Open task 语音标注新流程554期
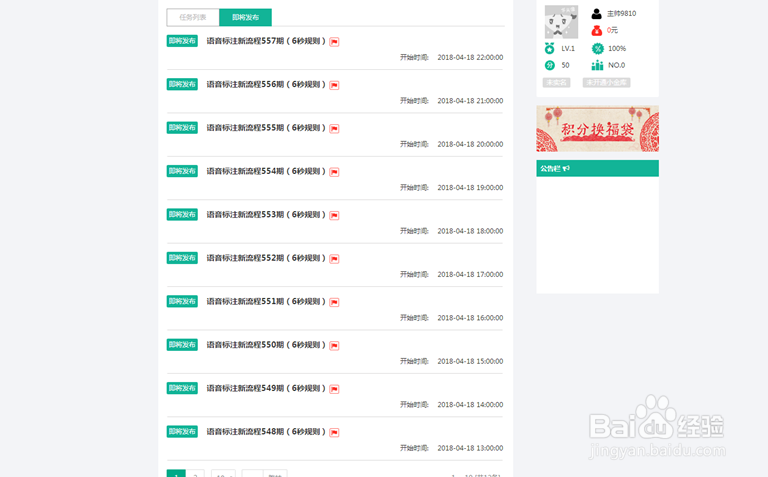Image resolution: width=768 pixels, height=477 pixels. tap(266, 171)
